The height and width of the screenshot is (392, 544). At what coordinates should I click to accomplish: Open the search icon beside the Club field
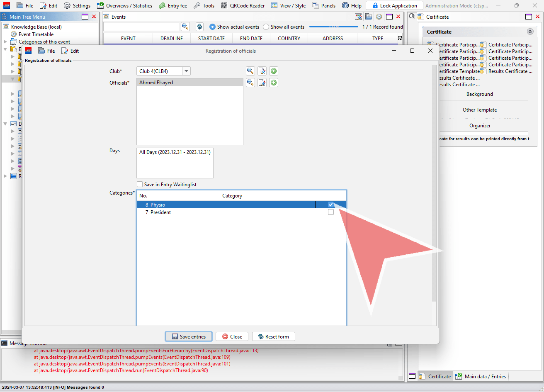250,71
